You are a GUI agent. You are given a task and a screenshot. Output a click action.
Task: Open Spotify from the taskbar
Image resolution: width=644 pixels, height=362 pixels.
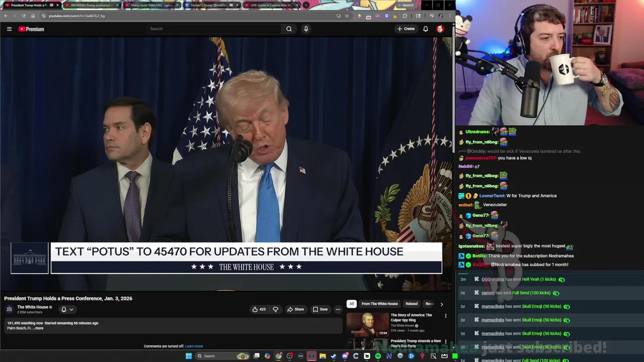(378, 356)
